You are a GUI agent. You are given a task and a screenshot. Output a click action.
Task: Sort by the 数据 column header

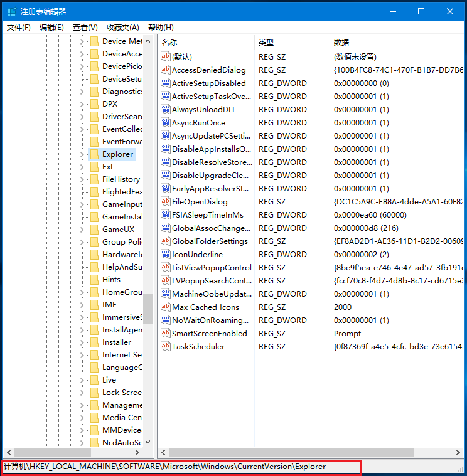coord(397,43)
